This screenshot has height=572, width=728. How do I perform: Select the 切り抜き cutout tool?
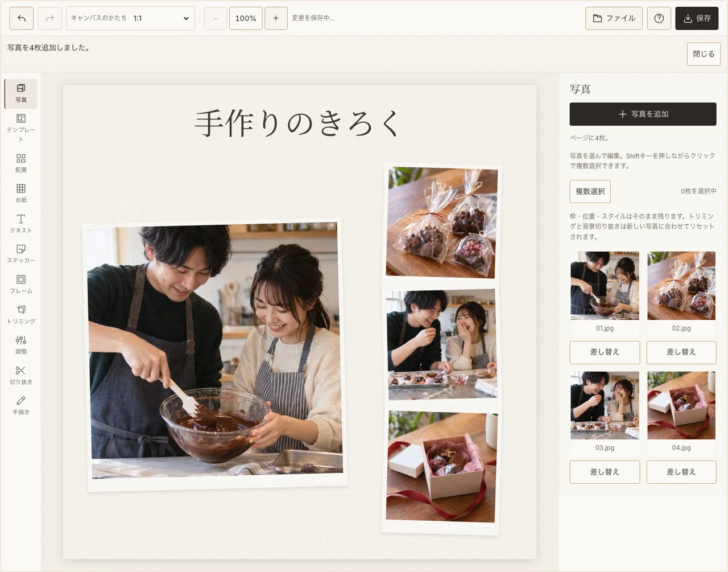(x=21, y=375)
